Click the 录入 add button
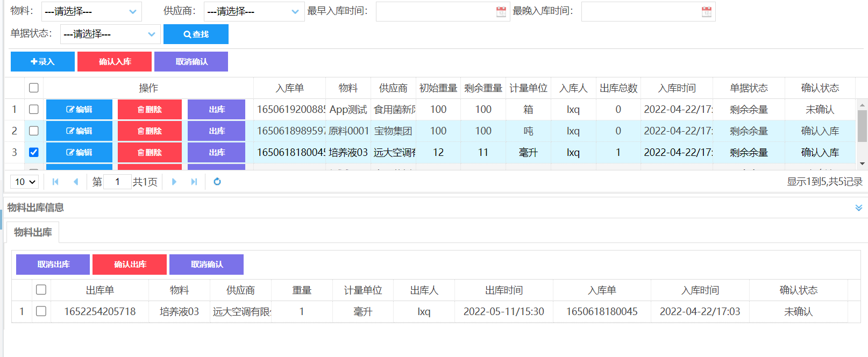Viewport: 868px width, 357px height. pos(42,61)
